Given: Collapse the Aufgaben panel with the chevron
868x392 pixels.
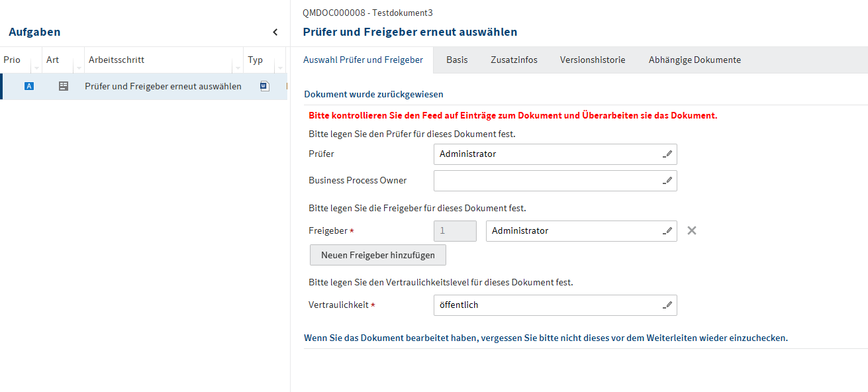Looking at the screenshot, I should (x=275, y=32).
